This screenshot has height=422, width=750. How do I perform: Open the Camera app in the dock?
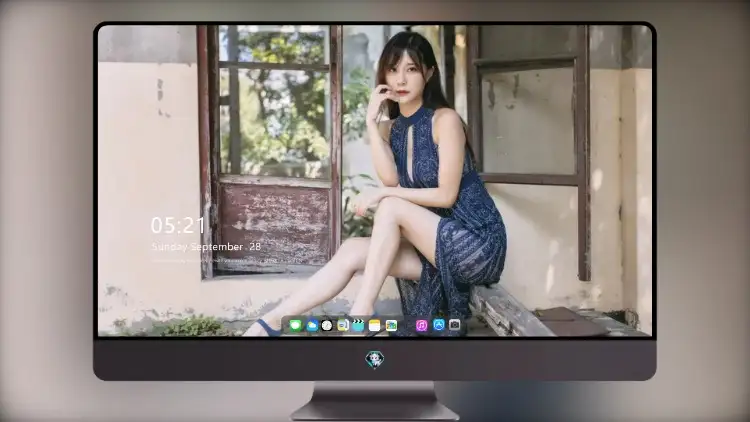pyautogui.click(x=455, y=325)
